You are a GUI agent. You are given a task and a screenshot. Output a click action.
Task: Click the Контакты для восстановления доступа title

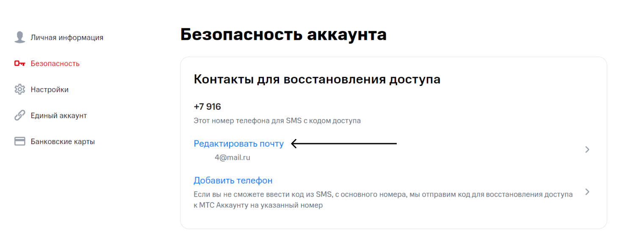(x=317, y=80)
